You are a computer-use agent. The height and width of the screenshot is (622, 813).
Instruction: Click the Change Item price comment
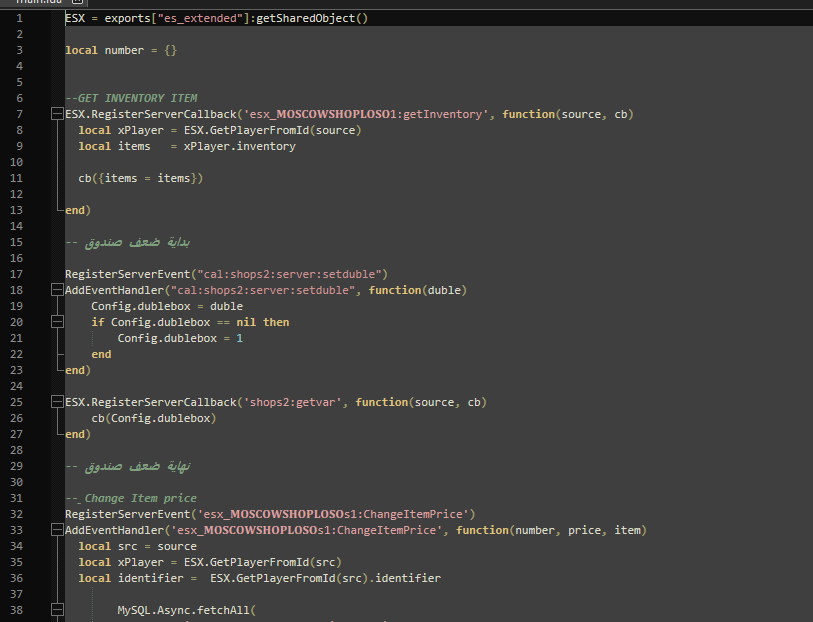(132, 497)
